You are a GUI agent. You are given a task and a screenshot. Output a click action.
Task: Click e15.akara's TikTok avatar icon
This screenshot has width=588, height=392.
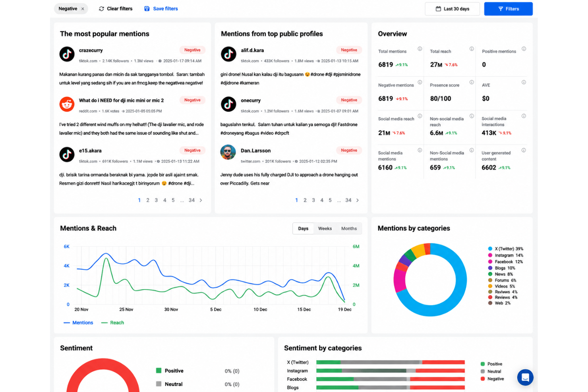[x=67, y=154]
